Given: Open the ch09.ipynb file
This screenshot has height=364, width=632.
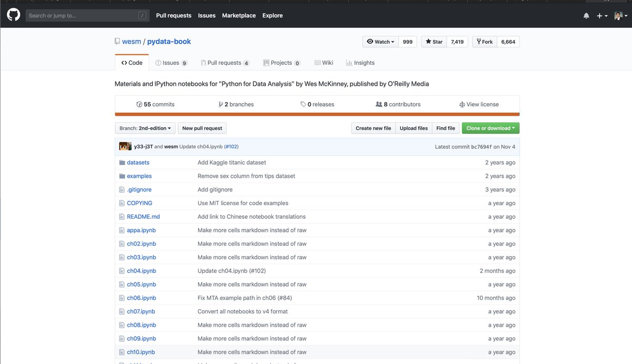Looking at the screenshot, I should click(141, 339).
